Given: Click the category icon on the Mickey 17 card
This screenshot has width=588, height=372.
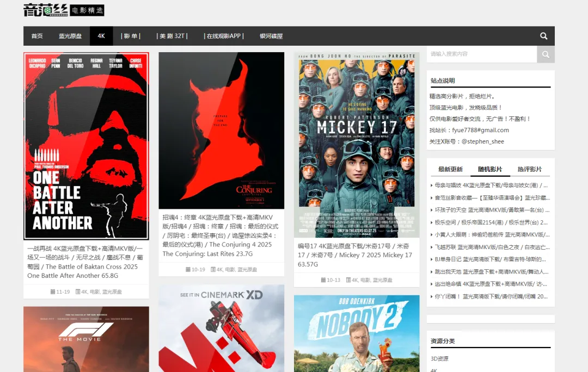Looking at the screenshot, I should pos(348,280).
